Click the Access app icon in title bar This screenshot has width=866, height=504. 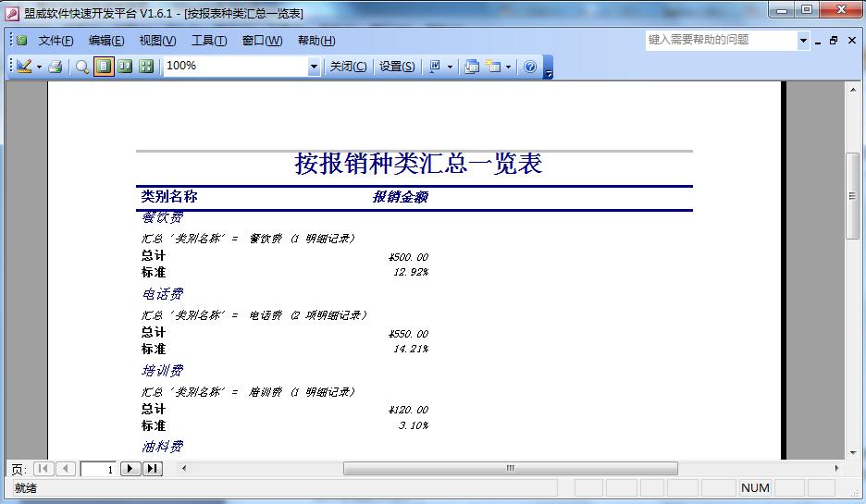[12, 13]
